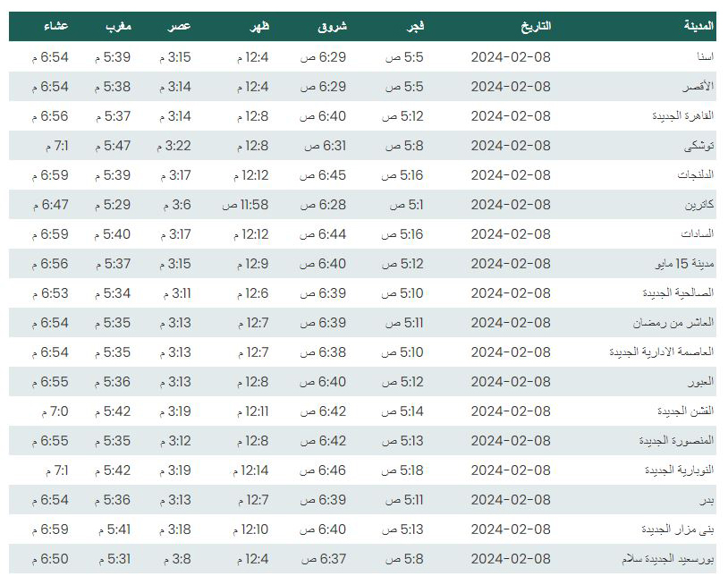Select the شروق column header
Viewport: 728px width, 576px height.
coord(332,27)
